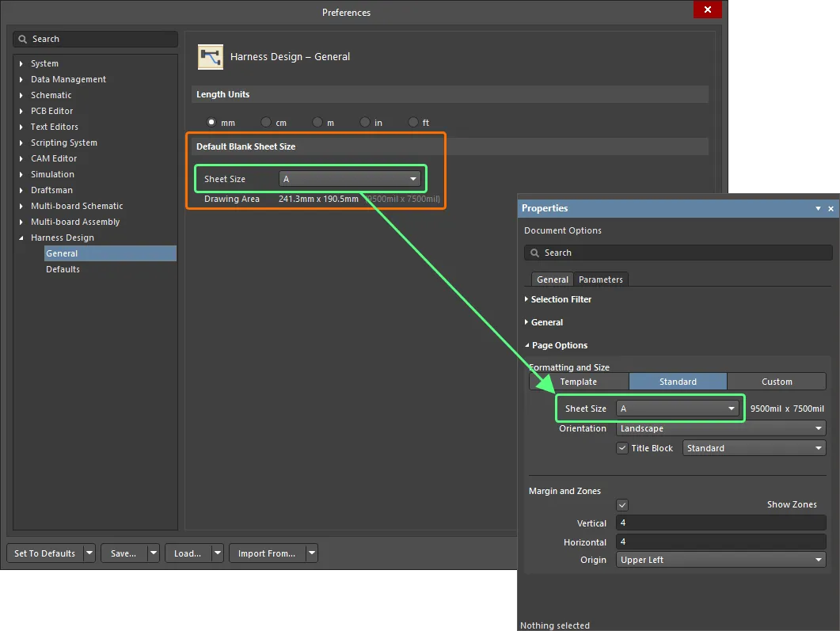This screenshot has width=840, height=631.
Task: Switch to the Parameters tab
Action: pos(601,279)
